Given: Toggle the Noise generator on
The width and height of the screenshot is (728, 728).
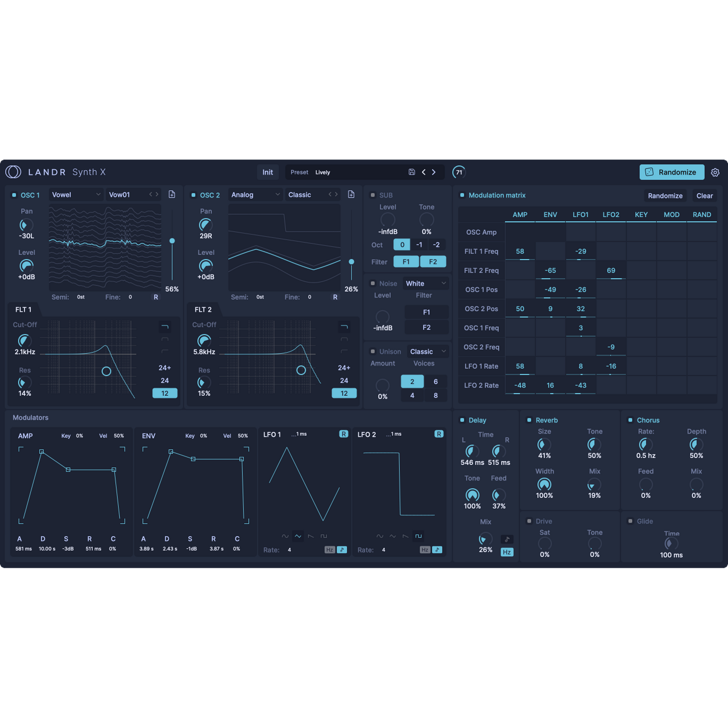Looking at the screenshot, I should 373,283.
